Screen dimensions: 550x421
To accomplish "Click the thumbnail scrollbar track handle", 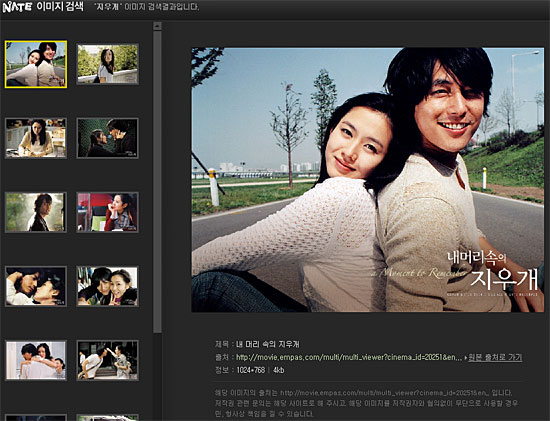I will coord(157,182).
